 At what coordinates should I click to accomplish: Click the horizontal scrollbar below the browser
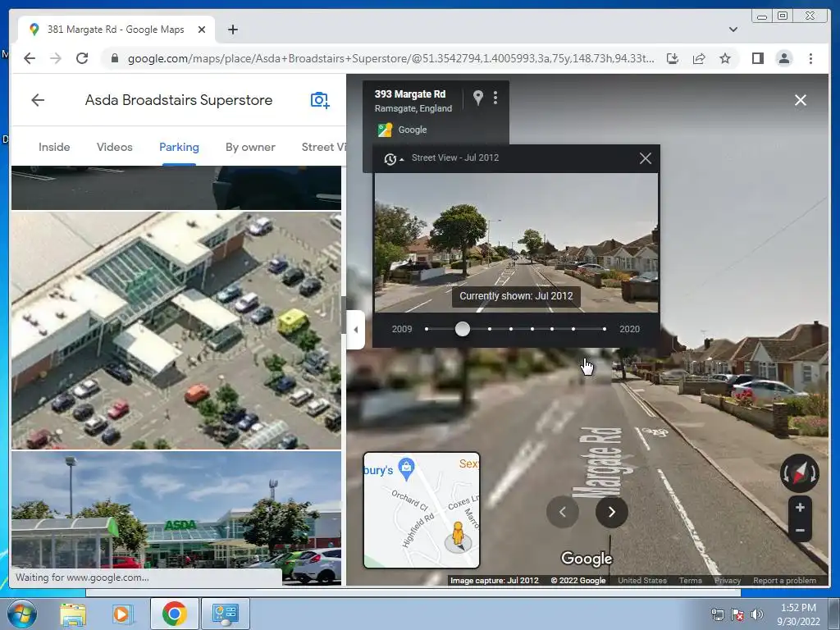click(413, 592)
